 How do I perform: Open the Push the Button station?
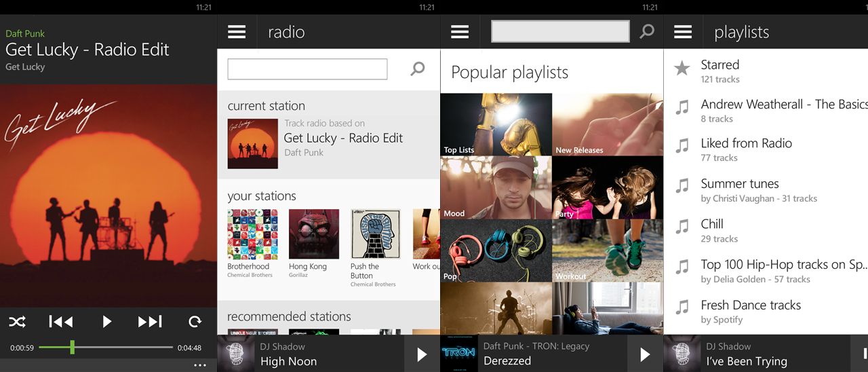click(376, 248)
